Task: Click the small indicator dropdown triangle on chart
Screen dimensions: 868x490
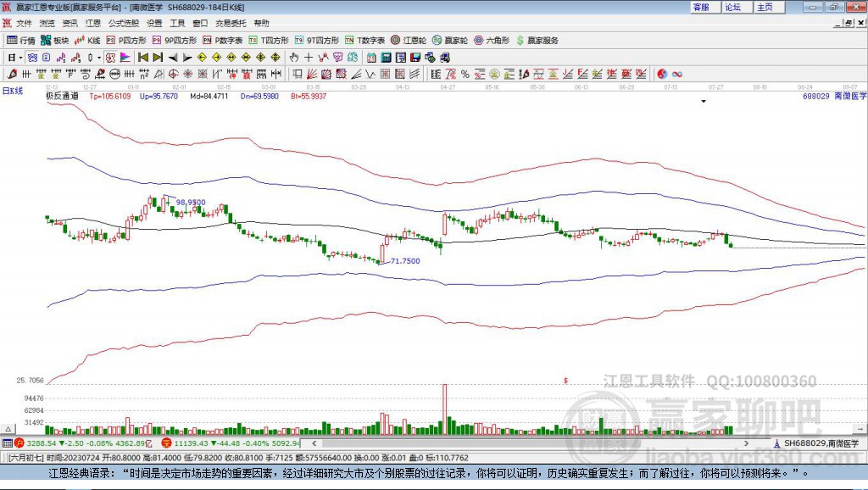Action: coord(704,102)
